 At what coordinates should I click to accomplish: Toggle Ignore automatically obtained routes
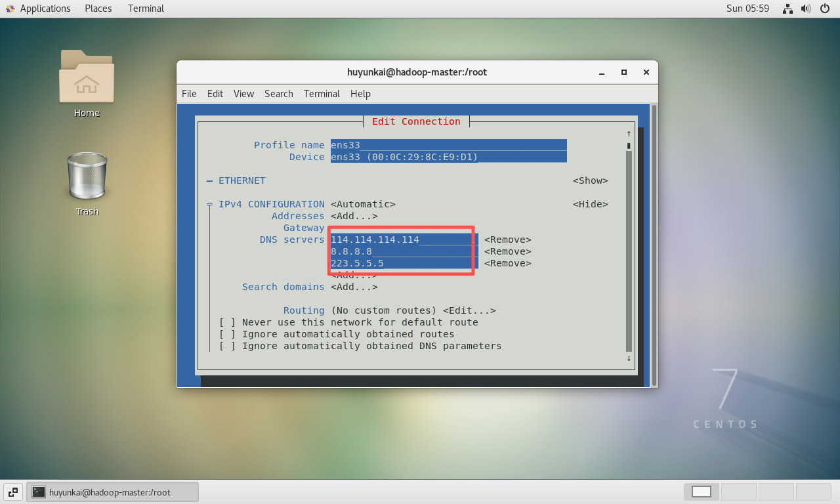(x=227, y=334)
